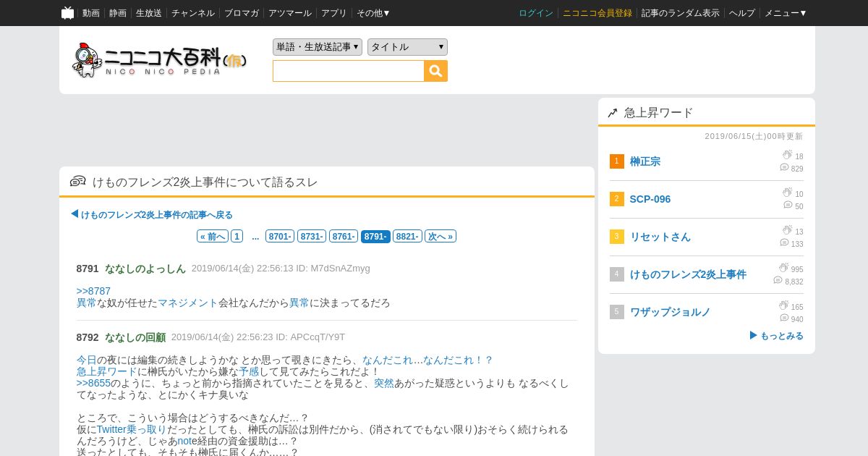Go to page 8731-

(x=312, y=237)
